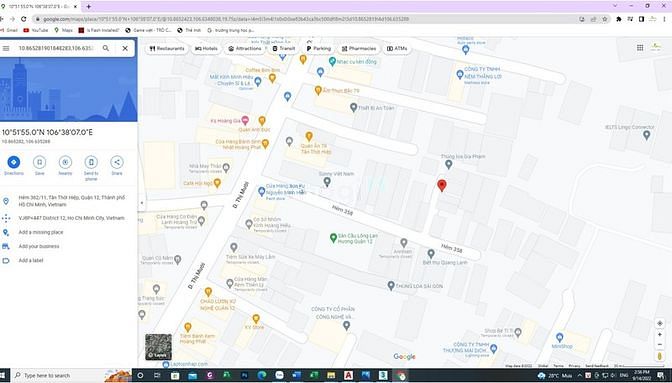Bookmark this page with the star
The height and width of the screenshot is (383, 672).
pyautogui.click(x=605, y=19)
